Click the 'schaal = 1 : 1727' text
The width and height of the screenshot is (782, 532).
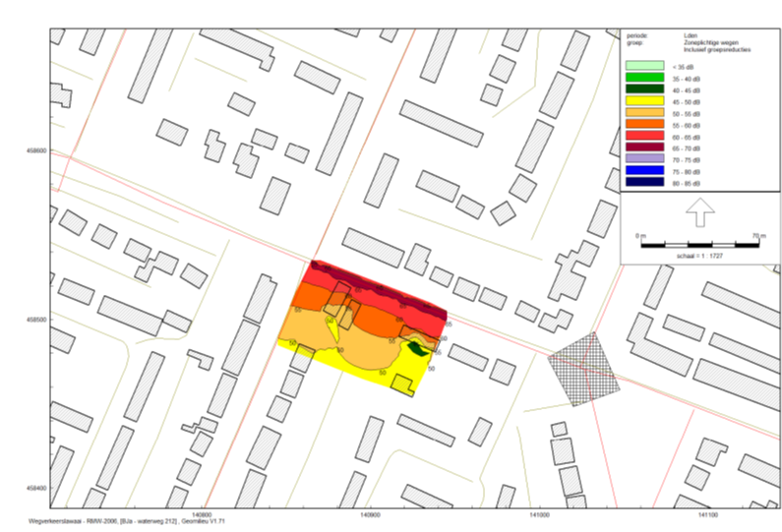[699, 255]
